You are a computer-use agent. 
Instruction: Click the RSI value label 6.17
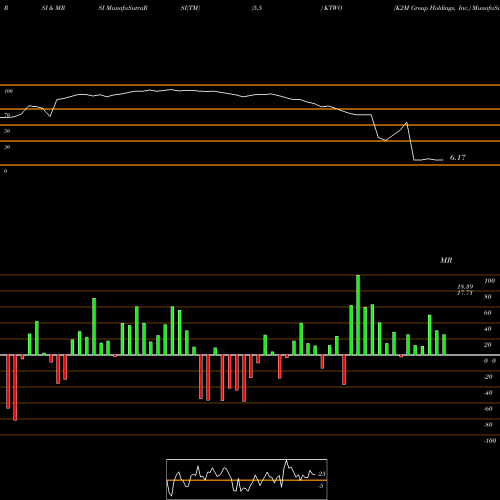tap(458, 157)
